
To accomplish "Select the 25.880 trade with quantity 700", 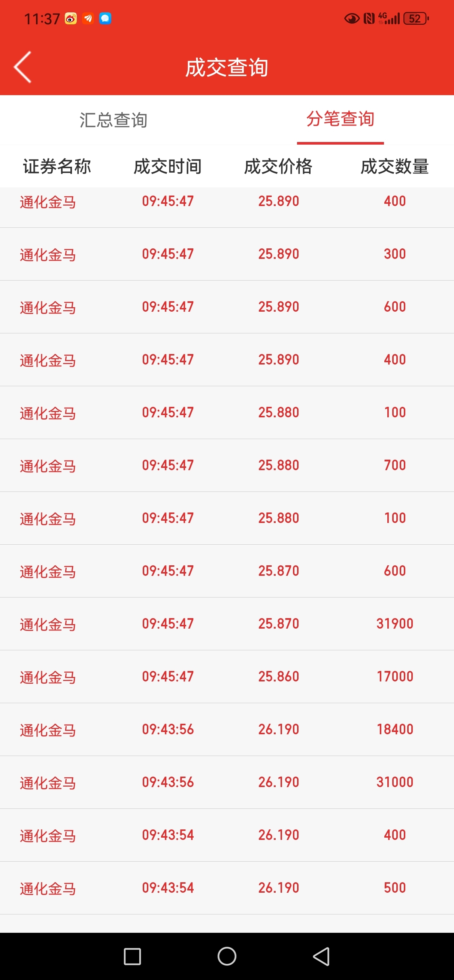I will pos(227,465).
